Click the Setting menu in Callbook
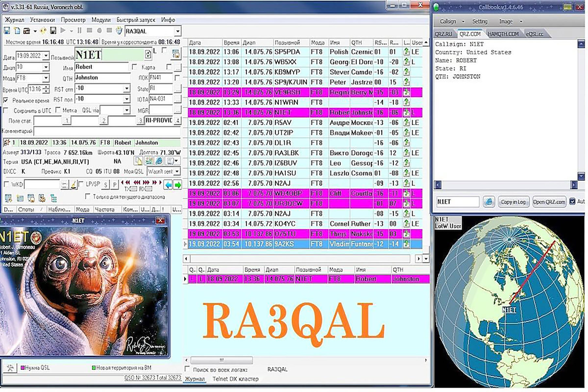Viewport: 588px width, 392px height. 480,22
